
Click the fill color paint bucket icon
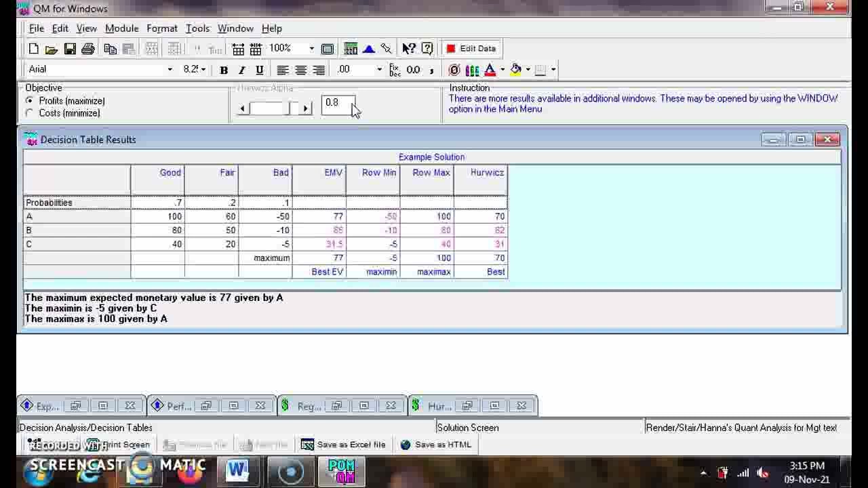515,70
